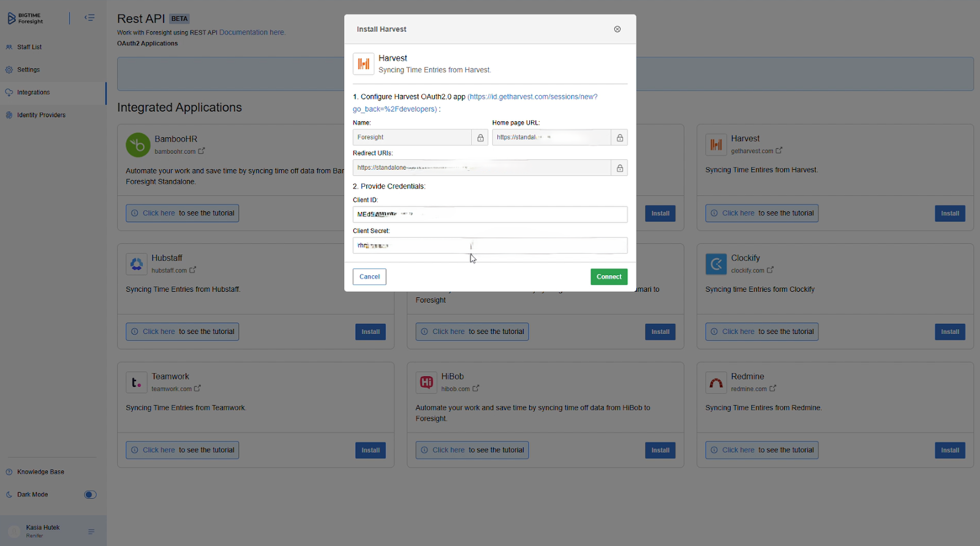Click the Name field containing Foresight
980x546 pixels.
pyautogui.click(x=412, y=137)
